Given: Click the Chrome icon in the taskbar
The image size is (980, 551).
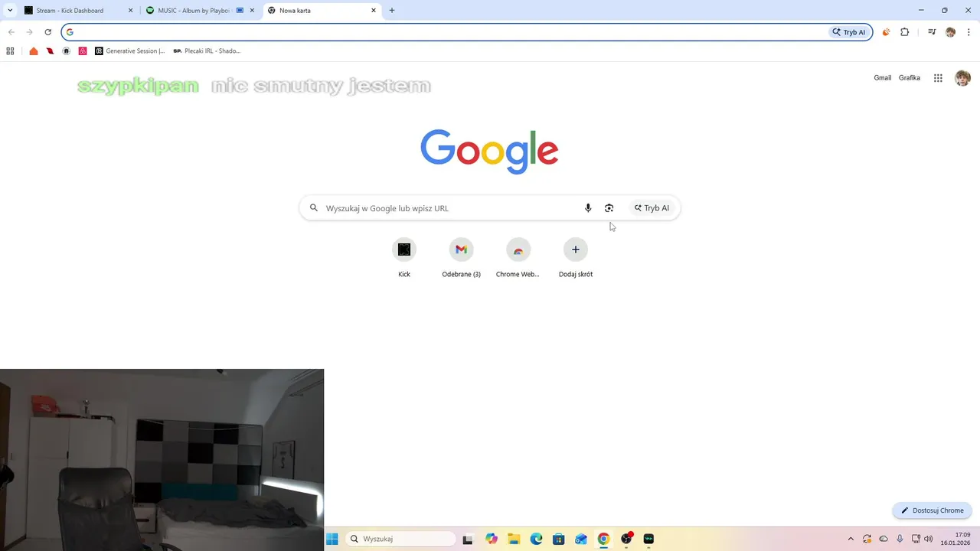Looking at the screenshot, I should [603, 539].
